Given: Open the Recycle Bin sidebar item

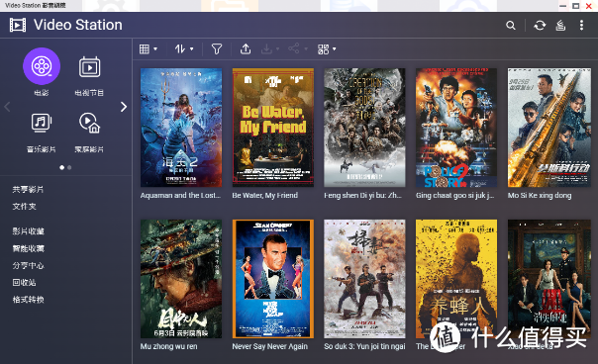Looking at the screenshot, I should (24, 283).
